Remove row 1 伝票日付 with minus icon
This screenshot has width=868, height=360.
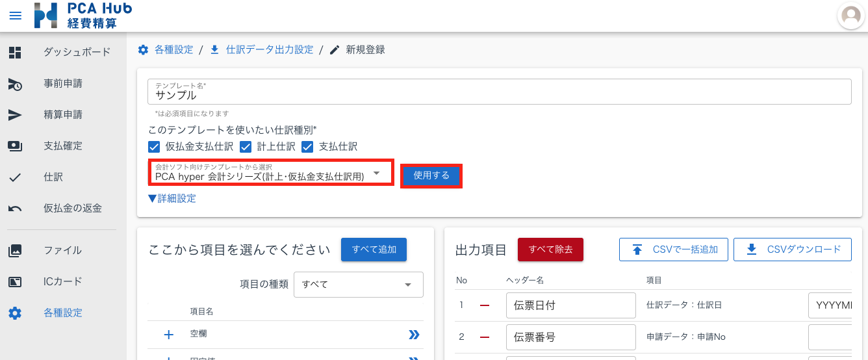[x=484, y=305]
